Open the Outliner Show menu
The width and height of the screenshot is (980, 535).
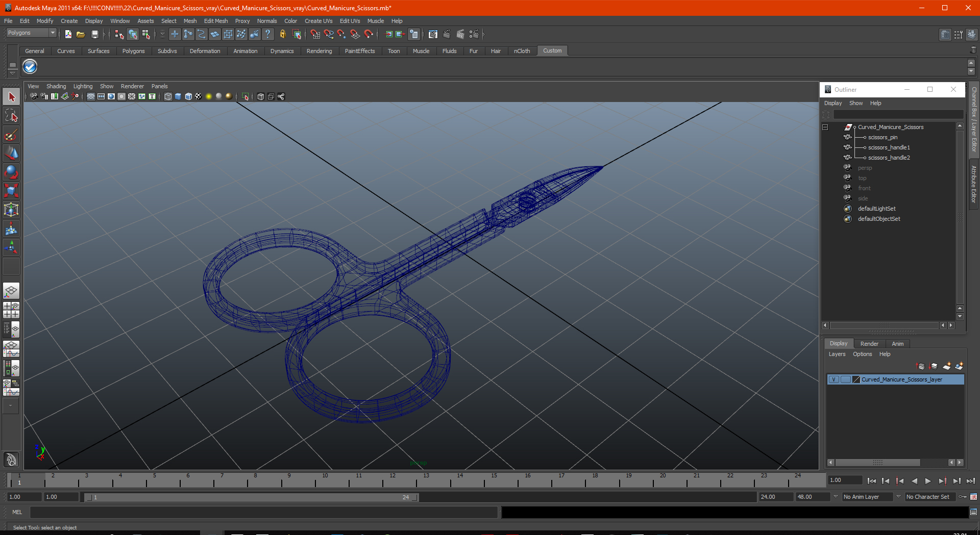[x=856, y=103]
